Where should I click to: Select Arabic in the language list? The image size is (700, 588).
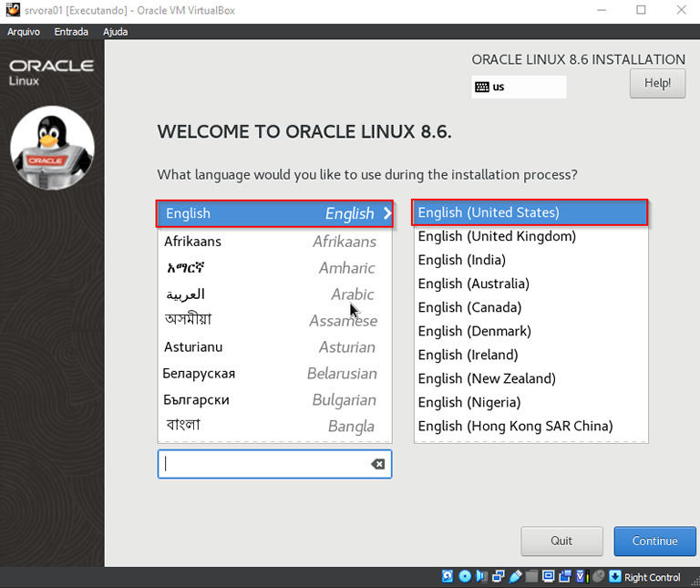(274, 294)
